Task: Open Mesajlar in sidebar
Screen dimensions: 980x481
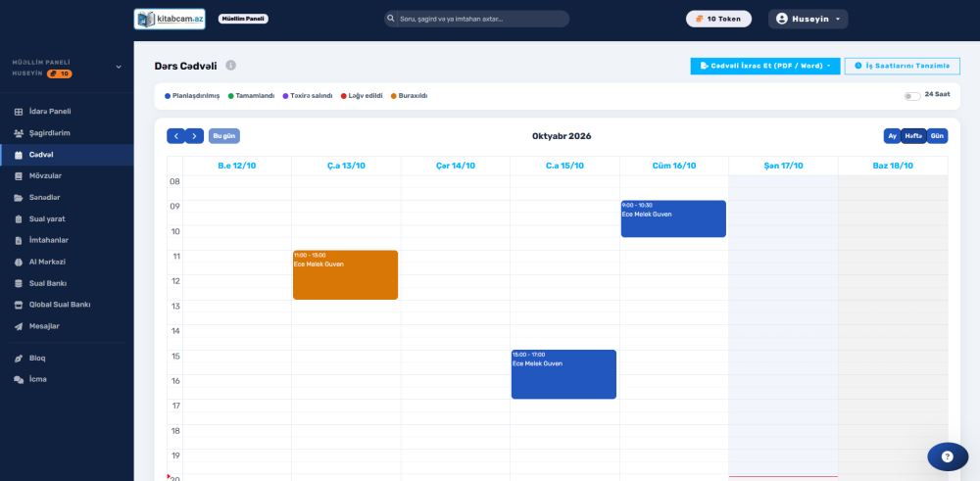Action: pyautogui.click(x=67, y=326)
